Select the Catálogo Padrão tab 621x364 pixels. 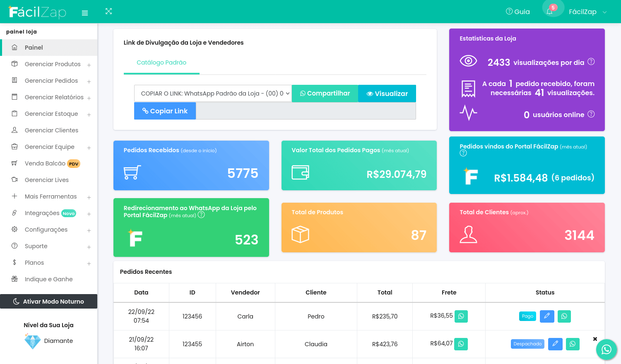pos(161,62)
